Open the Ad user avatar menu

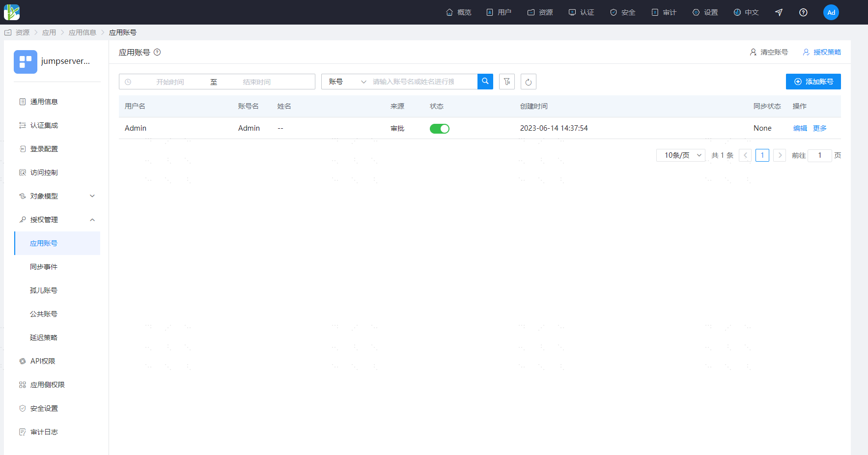point(831,12)
